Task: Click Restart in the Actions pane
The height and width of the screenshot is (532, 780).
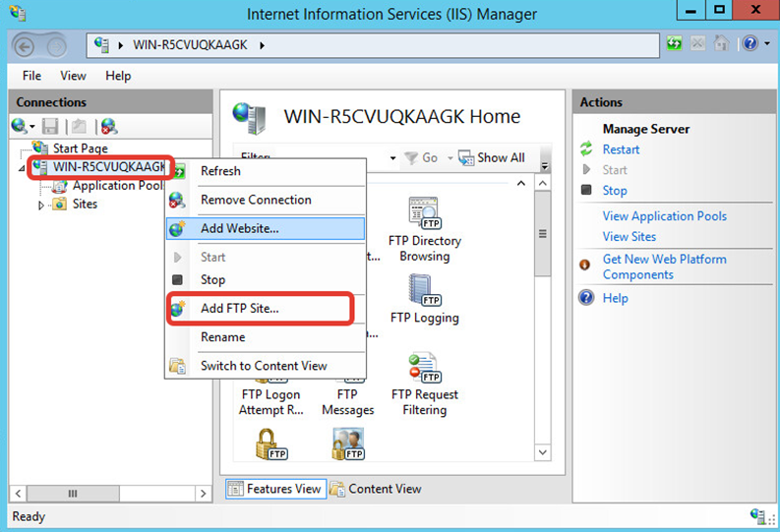Action: pos(621,149)
